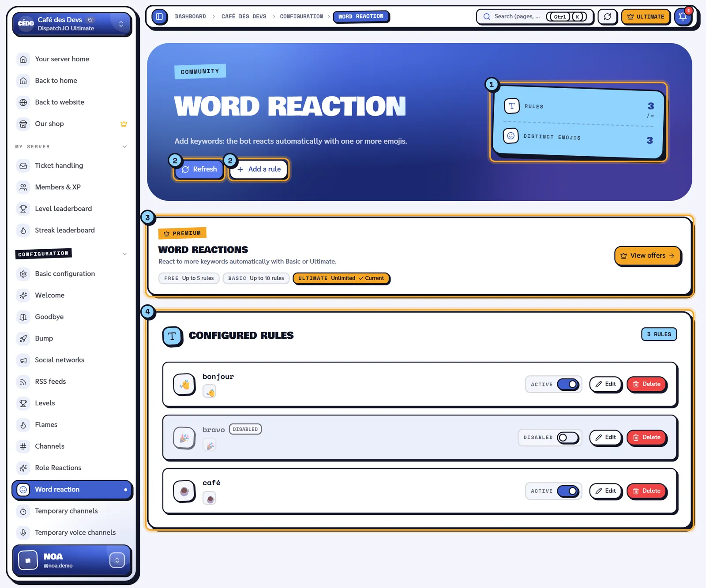The image size is (706, 588).
Task: Open View offers button
Action: coord(648,256)
